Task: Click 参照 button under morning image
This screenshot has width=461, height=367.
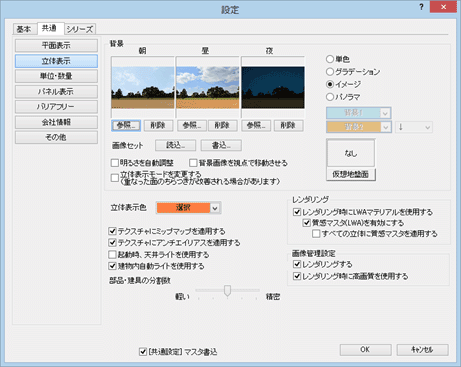Action: [x=126, y=126]
